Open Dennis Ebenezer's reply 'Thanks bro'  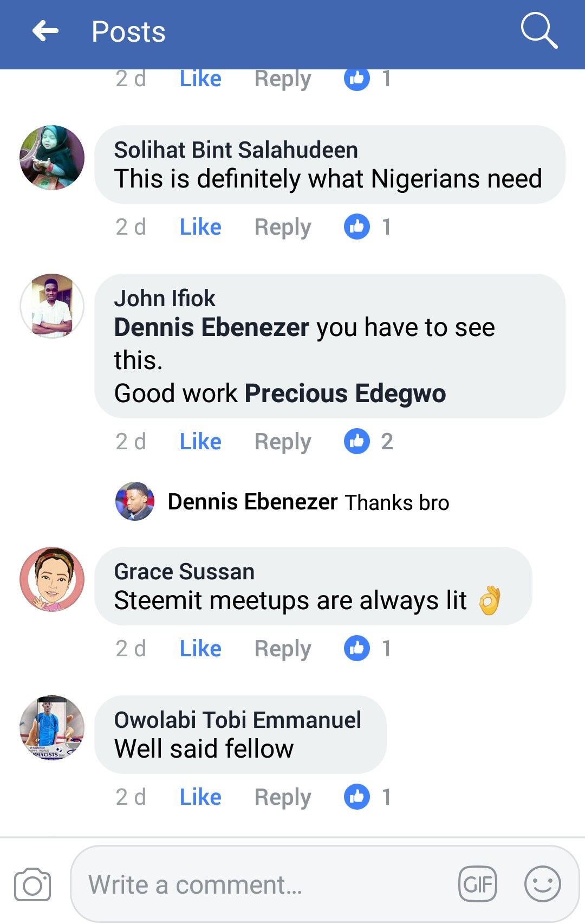(x=309, y=502)
